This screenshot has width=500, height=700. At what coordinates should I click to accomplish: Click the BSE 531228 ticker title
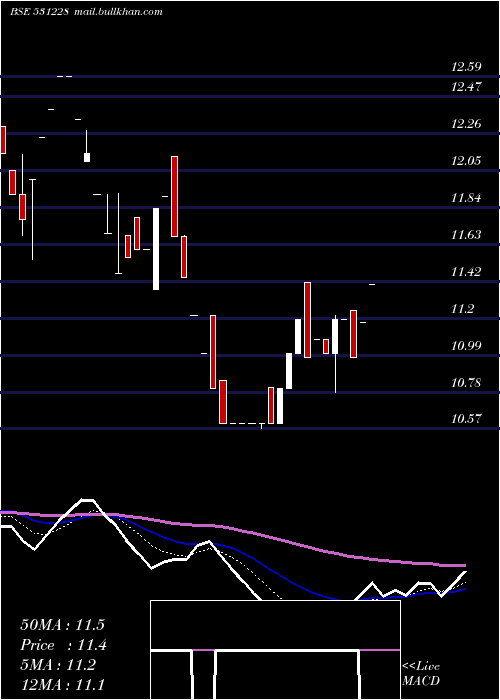[39, 12]
